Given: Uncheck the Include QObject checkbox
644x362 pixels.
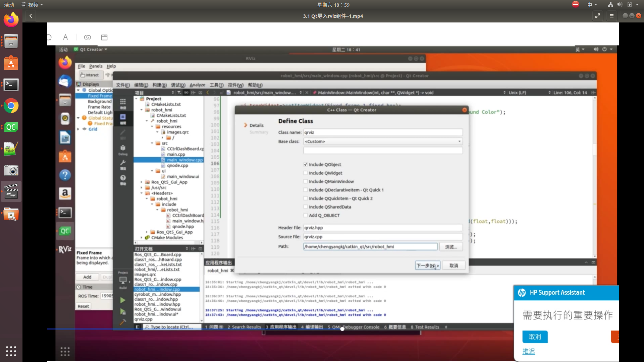Looking at the screenshot, I should (306, 165).
